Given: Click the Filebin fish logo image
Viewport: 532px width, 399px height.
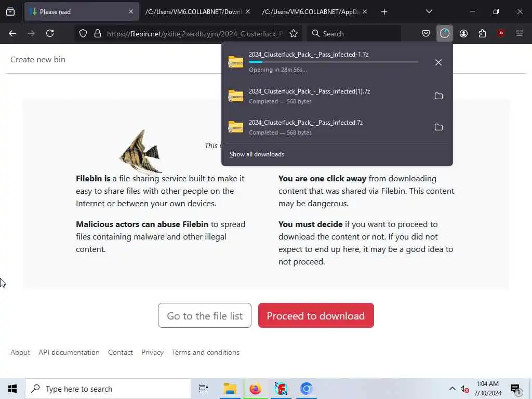Looking at the screenshot, I should 141,151.
